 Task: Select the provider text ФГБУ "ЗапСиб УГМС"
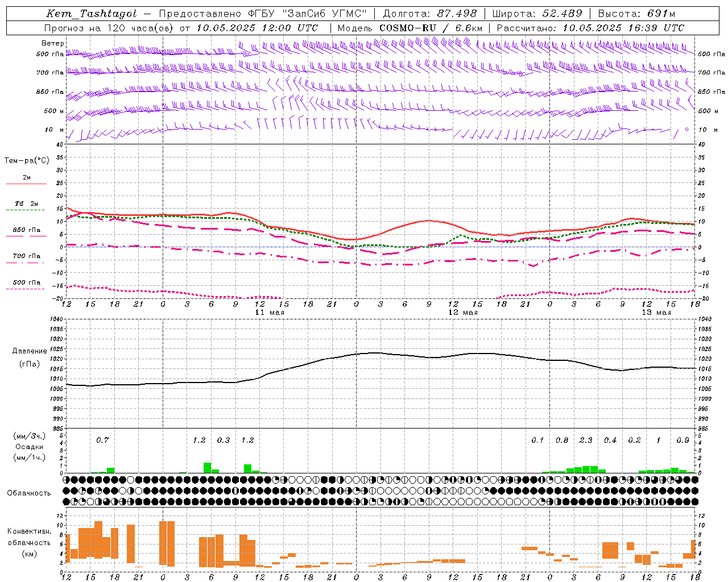[x=308, y=14]
